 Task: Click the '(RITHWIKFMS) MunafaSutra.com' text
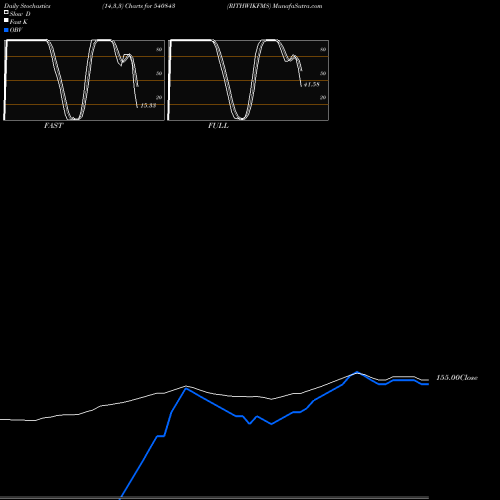tap(274, 6)
